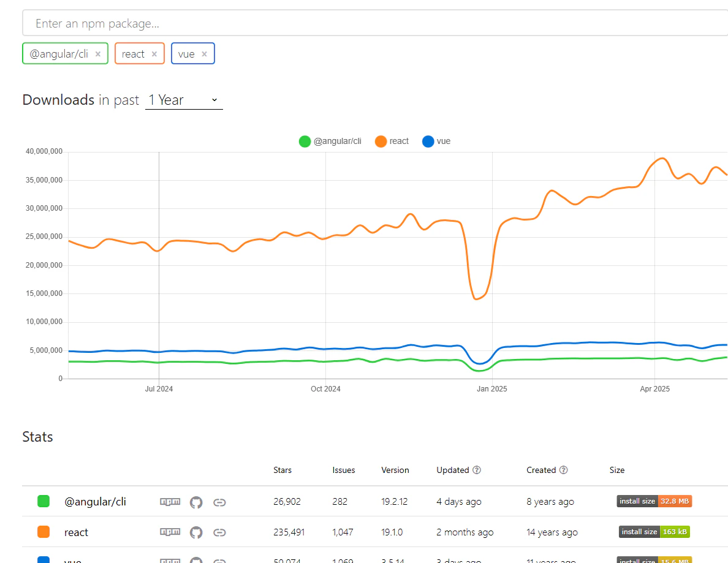Open homepage link icon for react
The height and width of the screenshot is (563, 728).
(219, 532)
